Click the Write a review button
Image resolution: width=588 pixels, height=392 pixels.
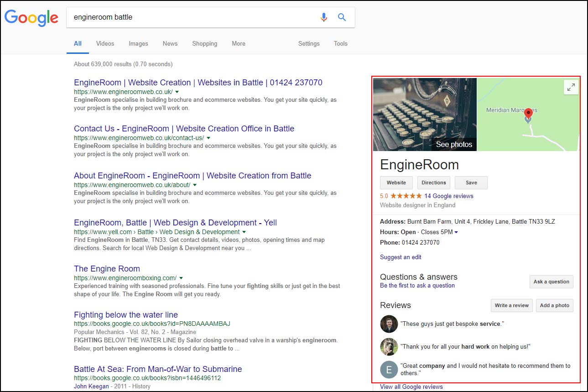click(x=511, y=305)
